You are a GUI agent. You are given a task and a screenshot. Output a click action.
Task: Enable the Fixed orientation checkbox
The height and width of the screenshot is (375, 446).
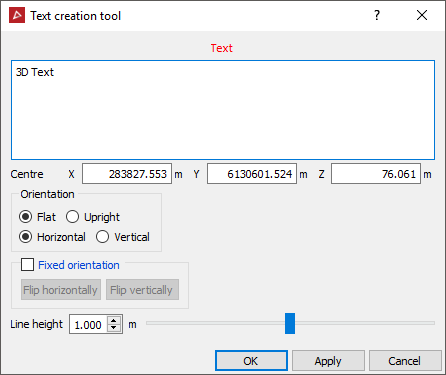pos(27,265)
